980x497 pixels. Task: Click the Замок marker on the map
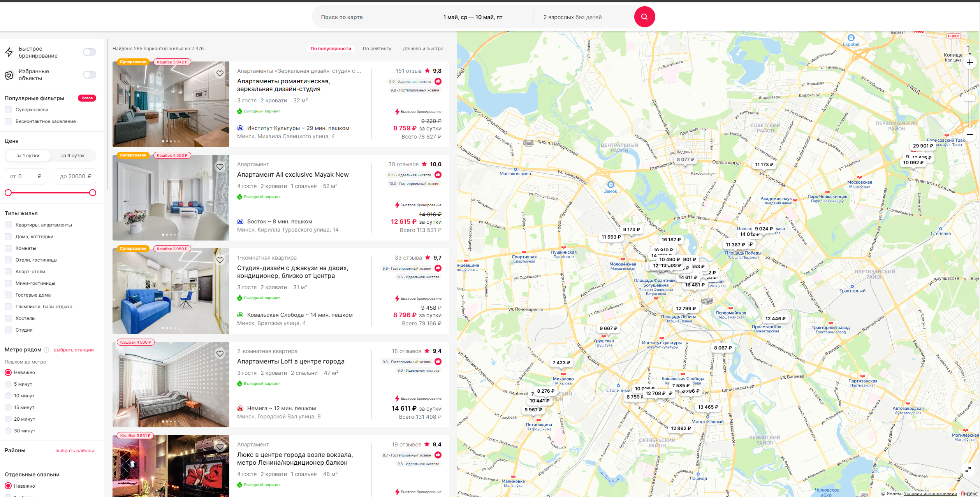pos(611,184)
